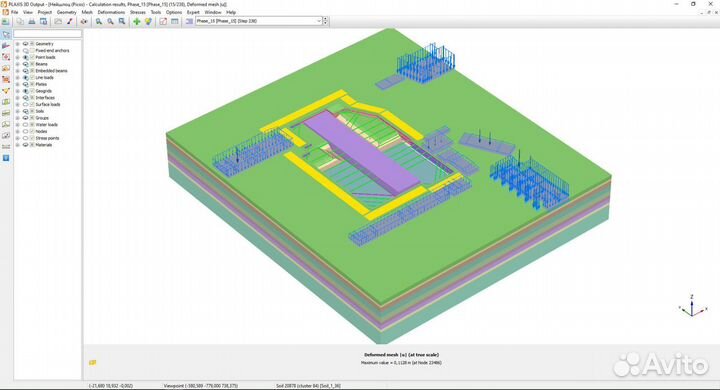Image resolution: width=720 pixels, height=390 pixels.
Task: Click the zoom out magnifier icon
Action: pyautogui.click(x=110, y=21)
